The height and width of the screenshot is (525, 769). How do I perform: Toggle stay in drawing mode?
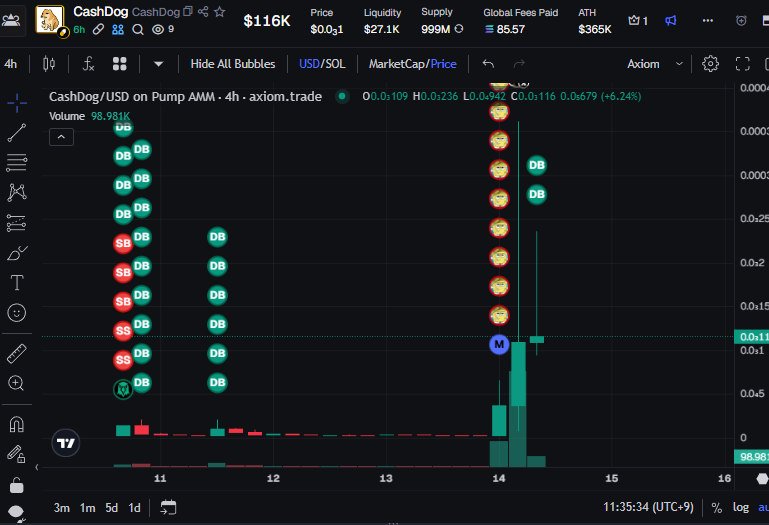[16, 454]
